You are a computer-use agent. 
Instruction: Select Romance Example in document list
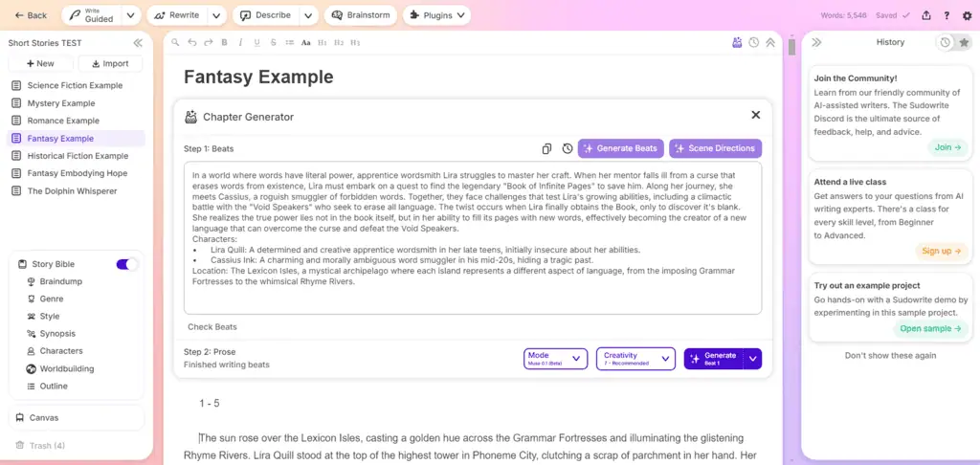(63, 121)
